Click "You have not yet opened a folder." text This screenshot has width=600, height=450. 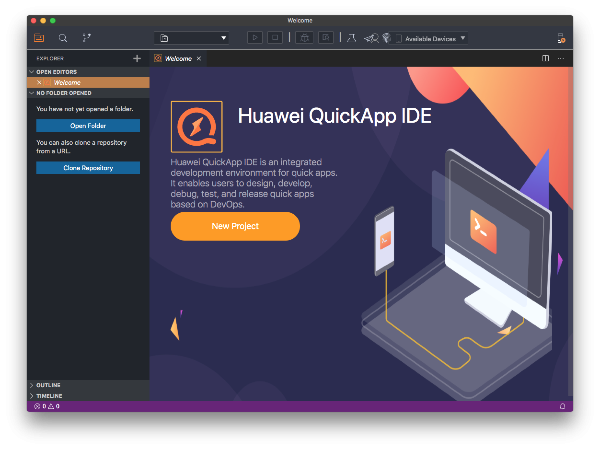(85, 109)
